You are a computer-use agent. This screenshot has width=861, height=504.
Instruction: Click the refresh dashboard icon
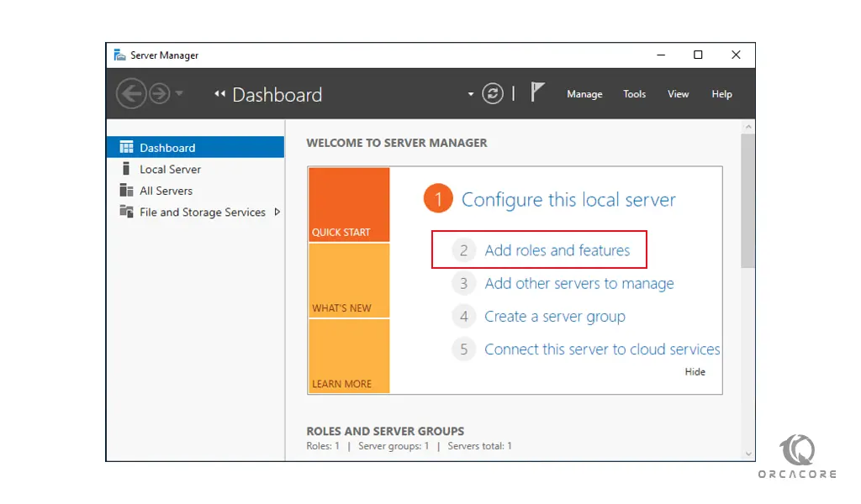[493, 94]
